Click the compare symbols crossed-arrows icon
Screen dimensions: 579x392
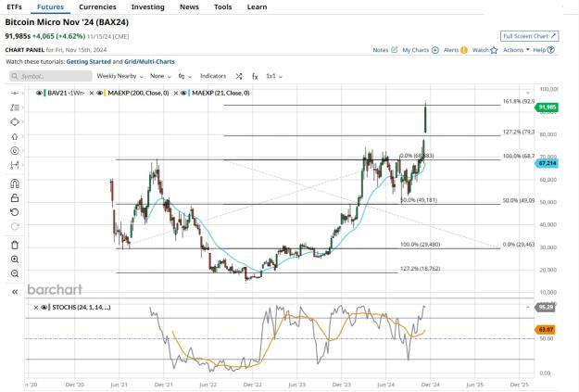239,76
